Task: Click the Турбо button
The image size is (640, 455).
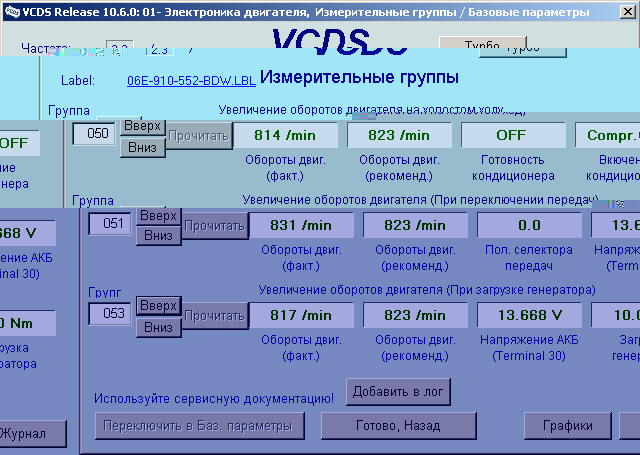Action: [x=482, y=44]
